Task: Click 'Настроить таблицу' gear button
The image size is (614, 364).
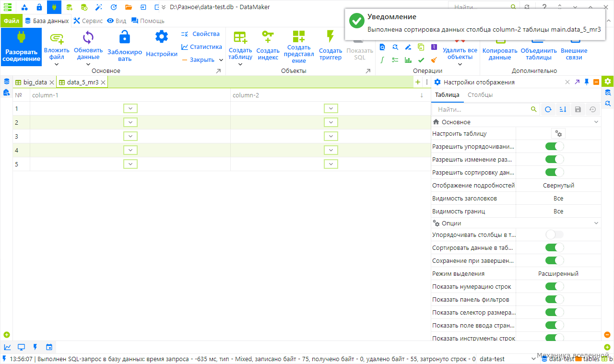Action: click(558, 133)
